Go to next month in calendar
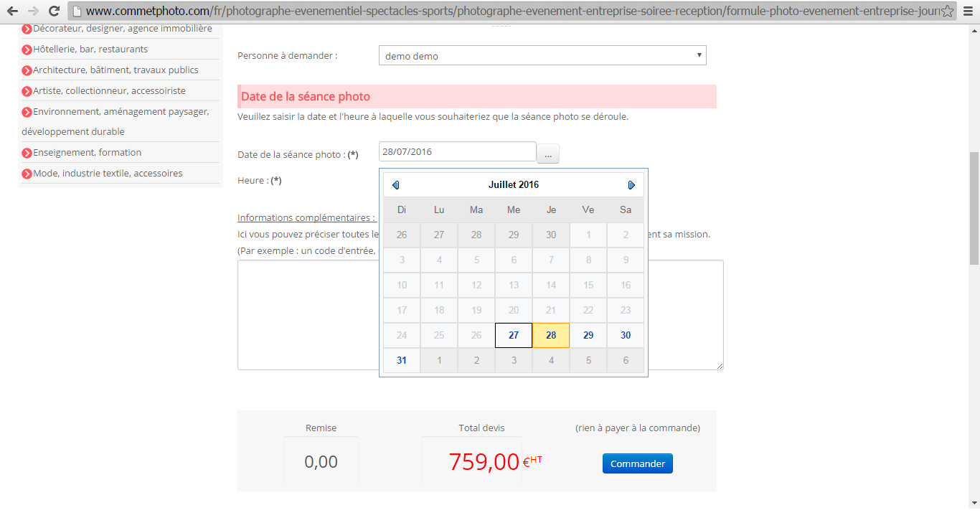 (631, 185)
